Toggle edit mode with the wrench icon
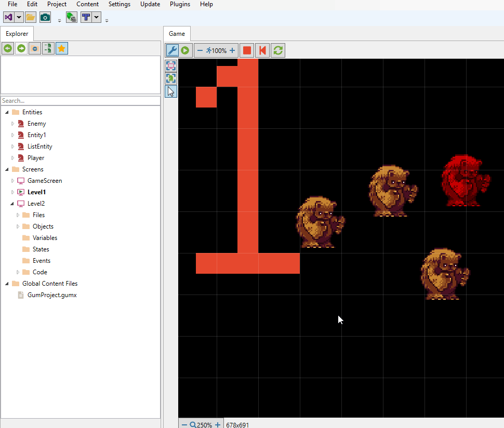 pos(172,50)
